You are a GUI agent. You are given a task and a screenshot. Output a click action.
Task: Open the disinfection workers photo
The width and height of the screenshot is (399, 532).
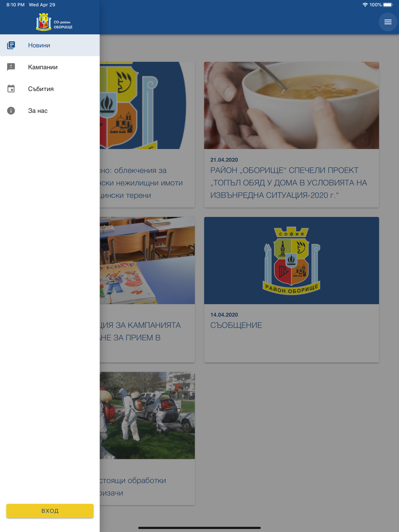click(x=147, y=416)
